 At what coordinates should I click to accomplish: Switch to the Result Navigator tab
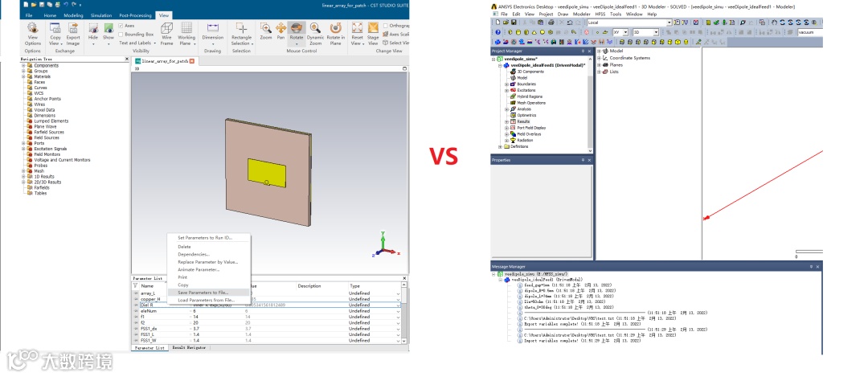189,347
